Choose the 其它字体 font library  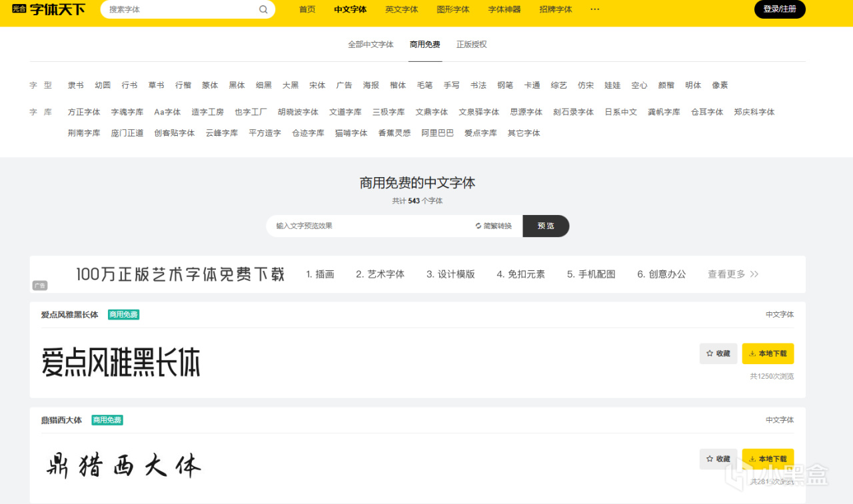click(x=524, y=133)
